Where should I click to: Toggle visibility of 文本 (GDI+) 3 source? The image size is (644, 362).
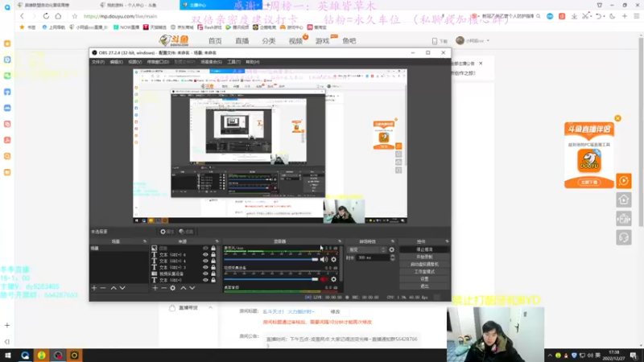click(x=205, y=267)
